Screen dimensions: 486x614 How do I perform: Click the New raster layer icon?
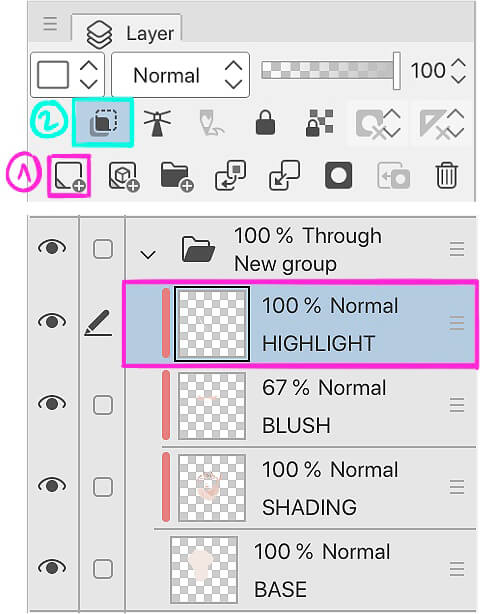pyautogui.click(x=70, y=176)
